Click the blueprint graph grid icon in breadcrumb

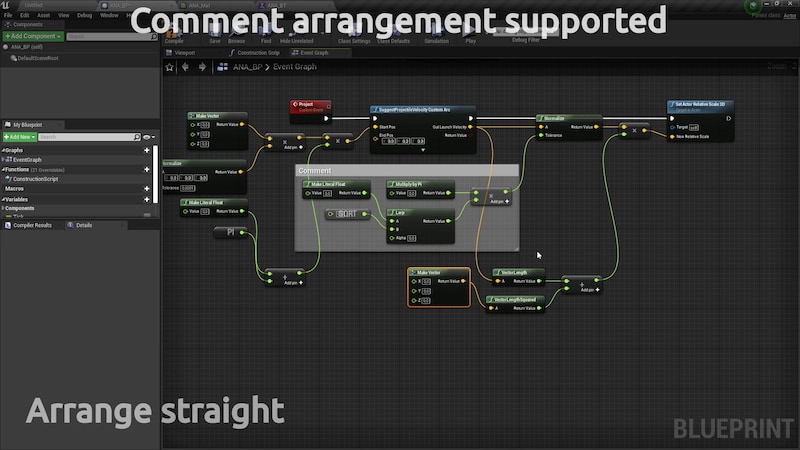point(222,67)
